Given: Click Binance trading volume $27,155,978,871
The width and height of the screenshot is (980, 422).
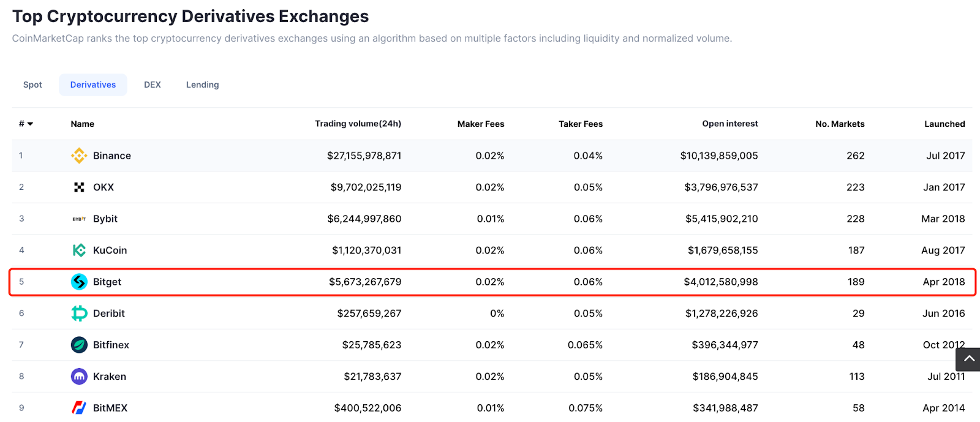Looking at the screenshot, I should point(364,156).
